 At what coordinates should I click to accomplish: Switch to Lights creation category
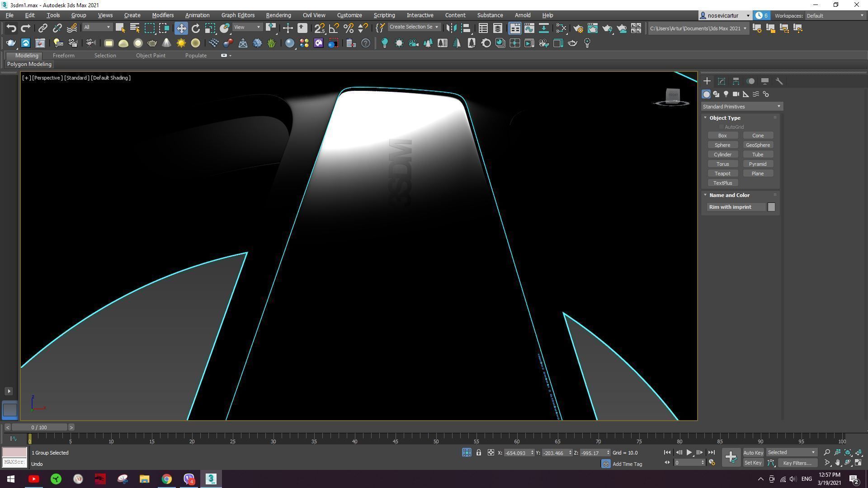pos(726,94)
